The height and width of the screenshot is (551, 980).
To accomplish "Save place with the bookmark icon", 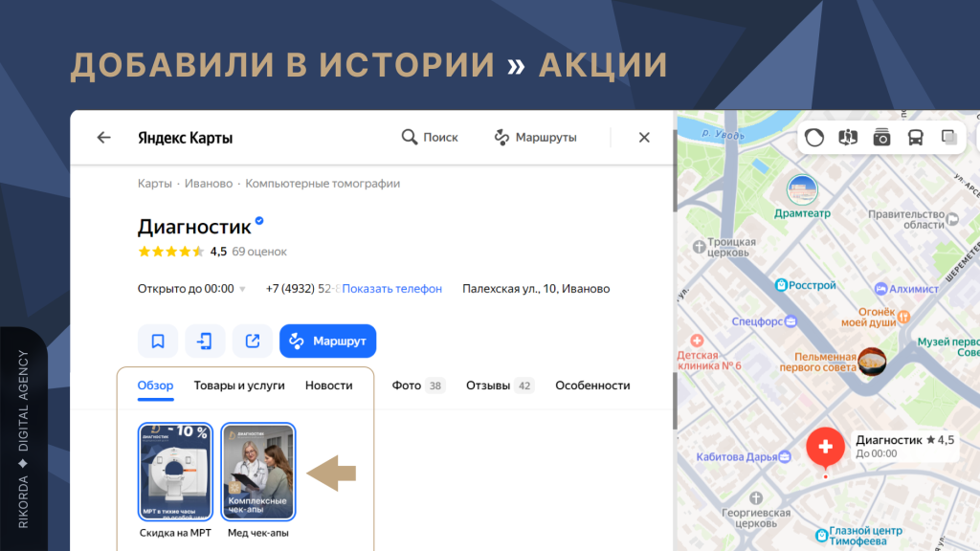I will coord(158,342).
